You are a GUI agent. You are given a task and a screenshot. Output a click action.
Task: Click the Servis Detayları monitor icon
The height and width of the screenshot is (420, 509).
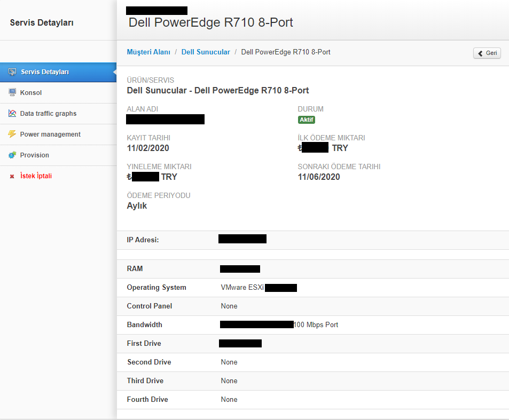[x=12, y=72]
